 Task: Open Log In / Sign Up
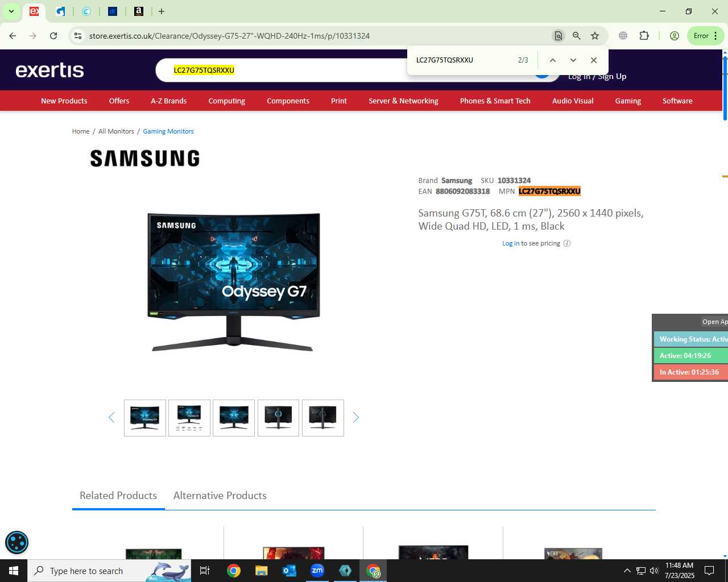597,77
